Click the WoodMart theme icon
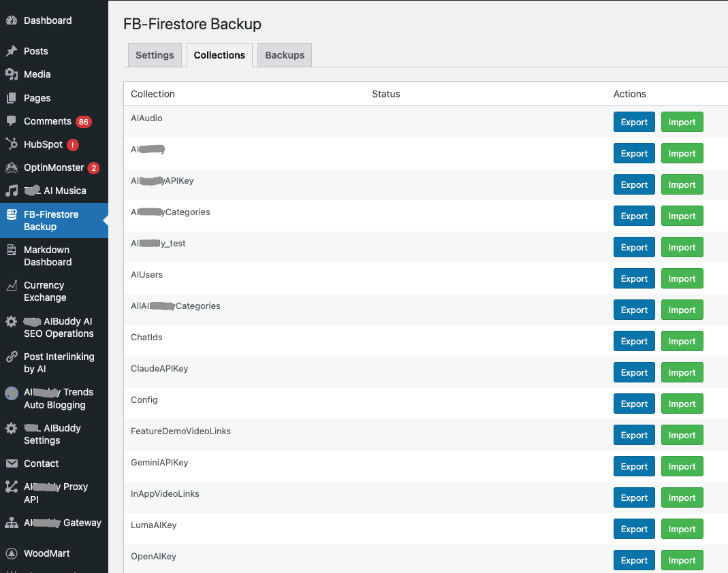 point(12,553)
